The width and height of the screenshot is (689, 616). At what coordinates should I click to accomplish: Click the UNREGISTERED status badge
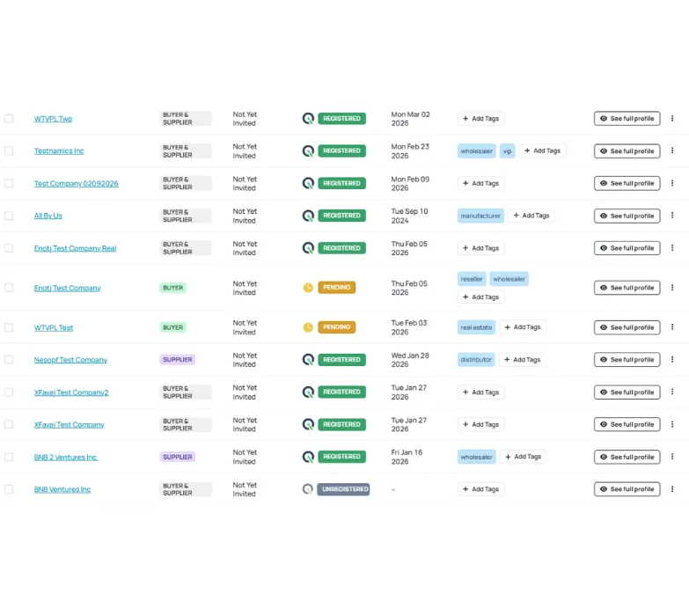coord(343,489)
